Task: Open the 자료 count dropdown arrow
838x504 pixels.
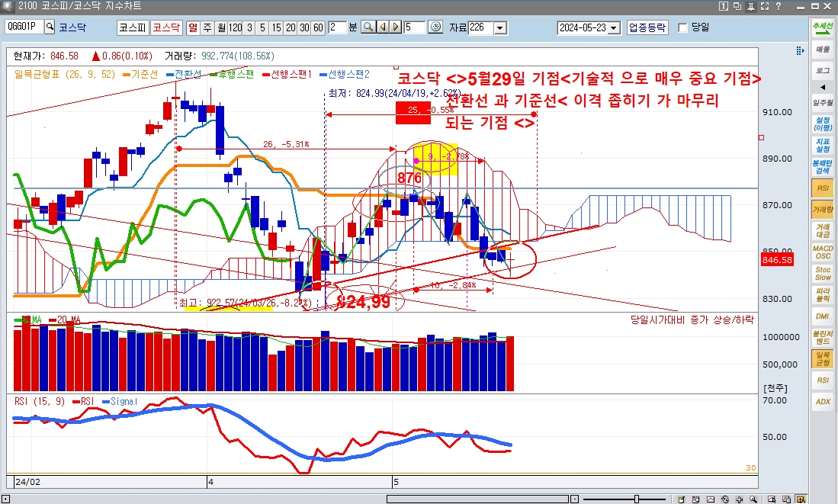Action: 500,27
